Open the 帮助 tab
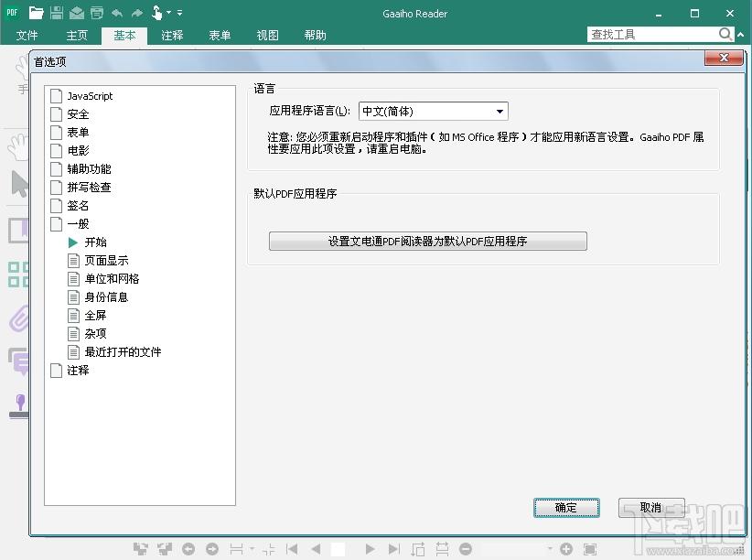 pyautogui.click(x=315, y=35)
